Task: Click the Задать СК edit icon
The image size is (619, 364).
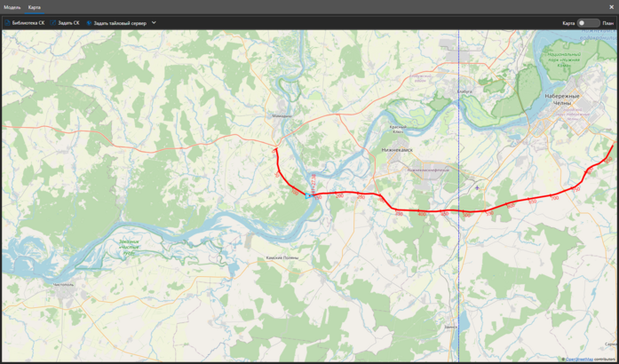Action: 53,23
